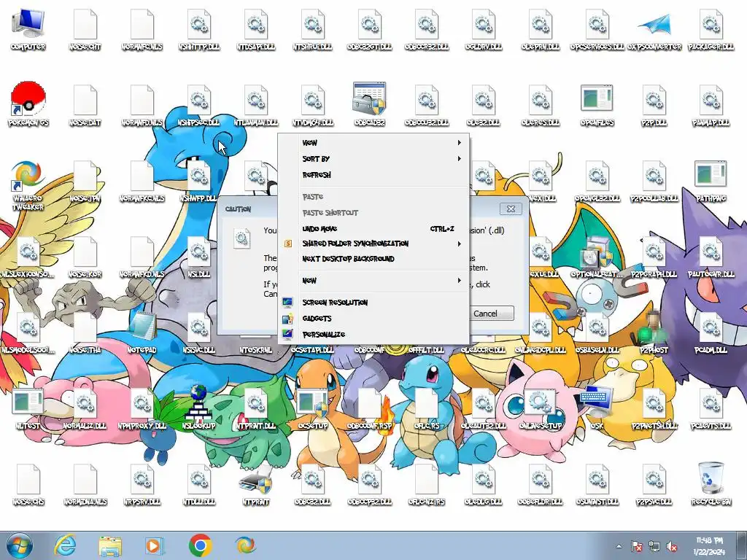The image size is (747, 560).
Task: Select the Notepad desktop icon
Action: coord(142,332)
